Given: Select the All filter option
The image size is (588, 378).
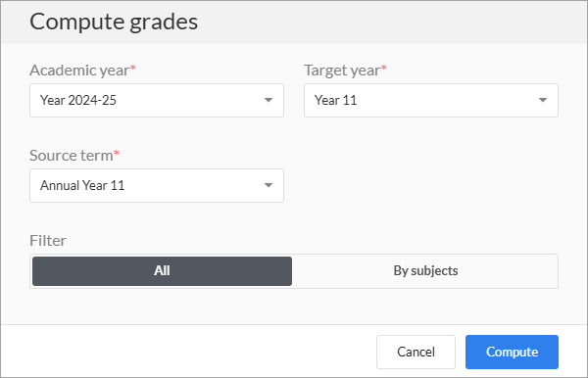Looking at the screenshot, I should [x=162, y=271].
